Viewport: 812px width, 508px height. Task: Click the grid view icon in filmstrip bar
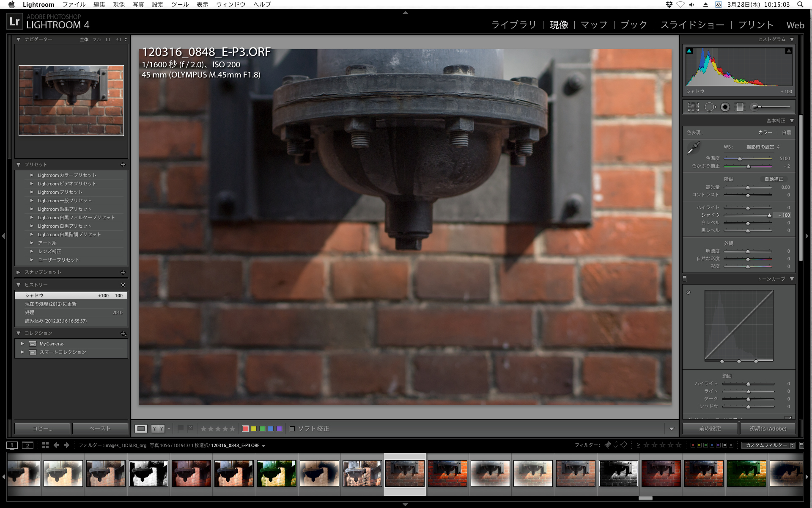click(45, 445)
